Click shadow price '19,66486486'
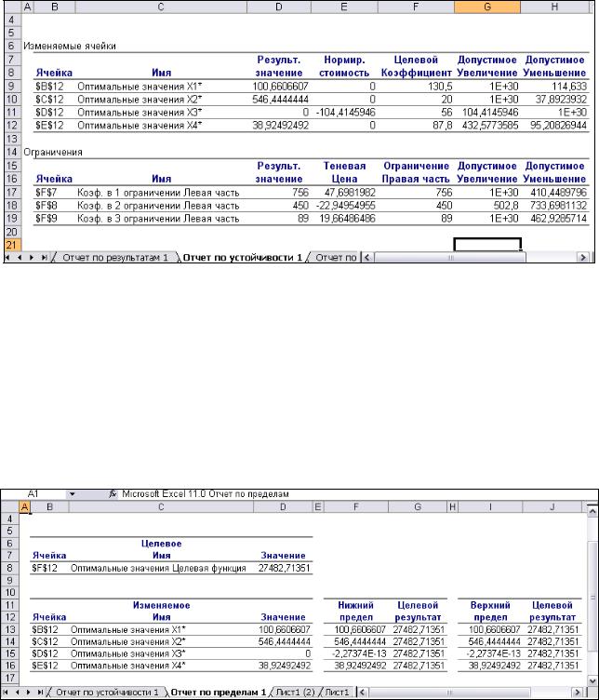The width and height of the screenshot is (599, 700). pos(348,219)
